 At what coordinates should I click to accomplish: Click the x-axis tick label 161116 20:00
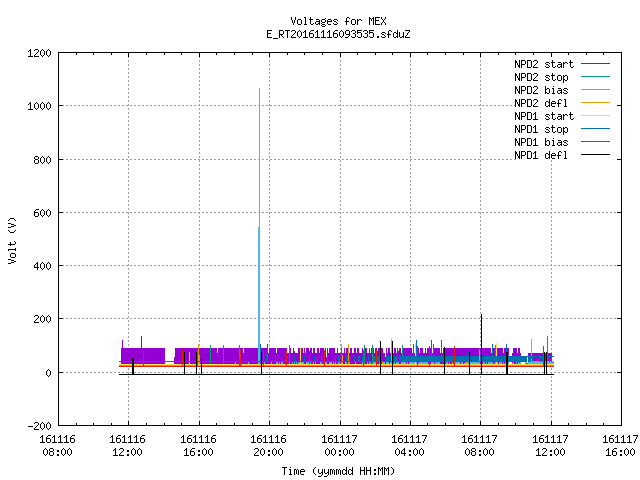click(x=269, y=446)
